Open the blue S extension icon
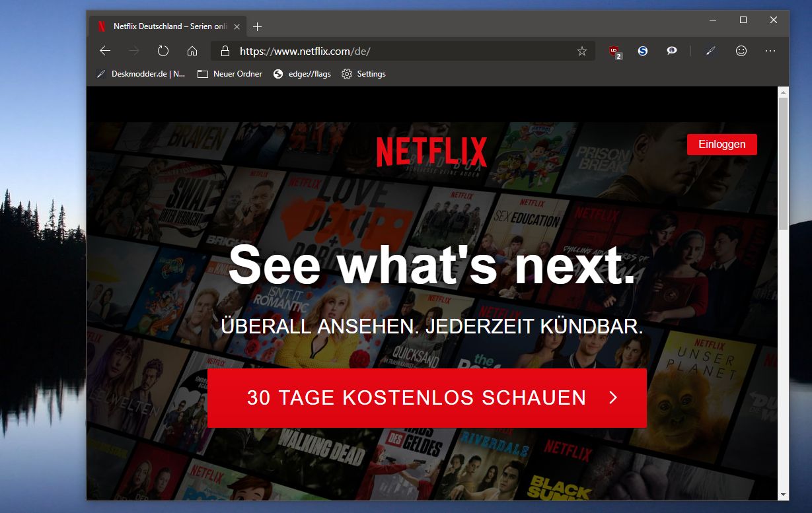 [642, 51]
